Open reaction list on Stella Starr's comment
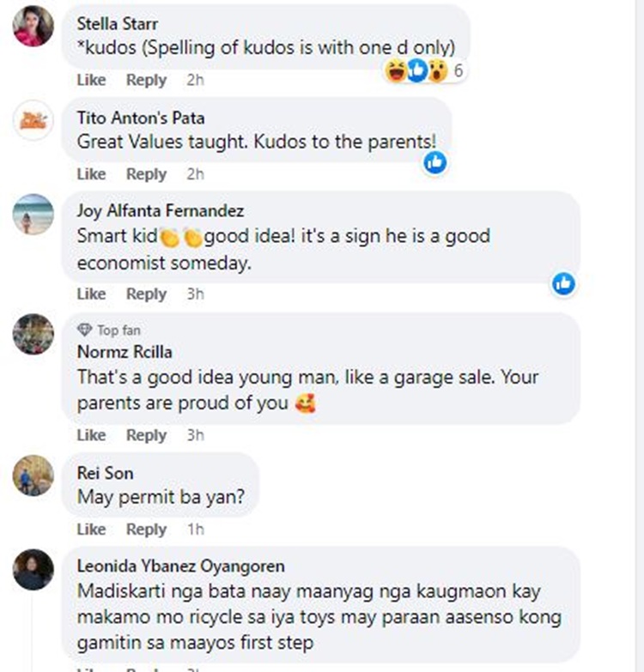This screenshot has height=672, width=644. coord(424,70)
